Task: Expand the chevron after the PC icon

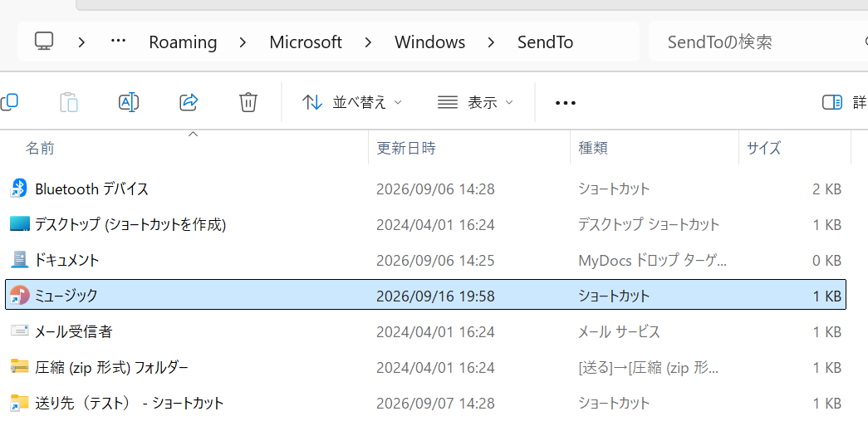Action: pyautogui.click(x=81, y=42)
